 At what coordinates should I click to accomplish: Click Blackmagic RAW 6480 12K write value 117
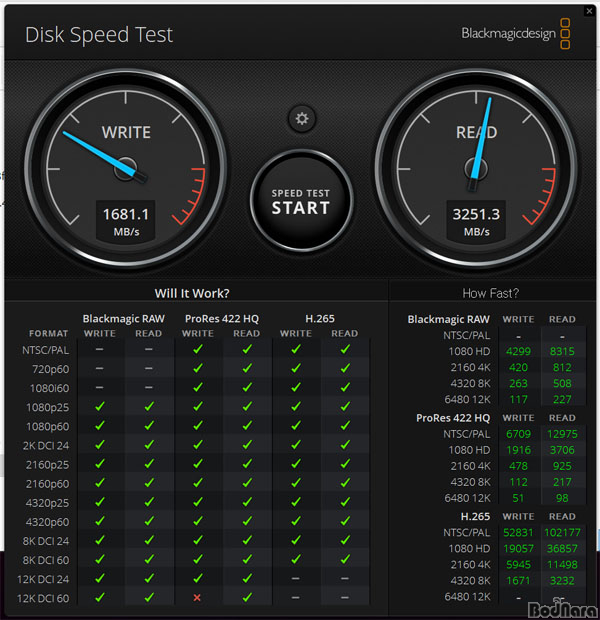click(x=518, y=399)
